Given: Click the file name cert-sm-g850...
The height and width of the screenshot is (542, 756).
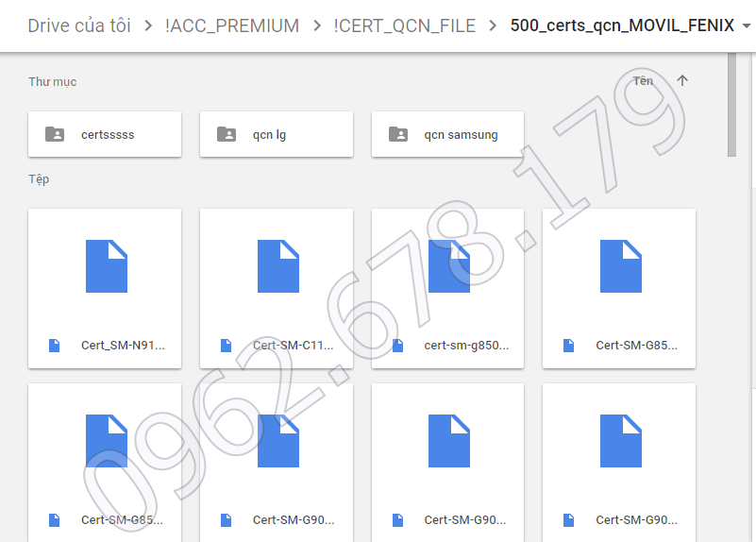Looking at the screenshot, I should click(466, 346).
